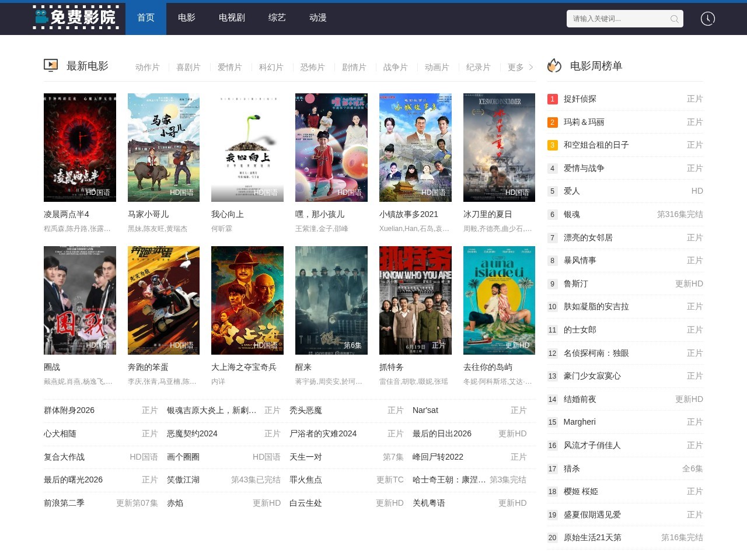Click the 抓特务 title text
The height and width of the screenshot is (560, 747).
click(392, 367)
